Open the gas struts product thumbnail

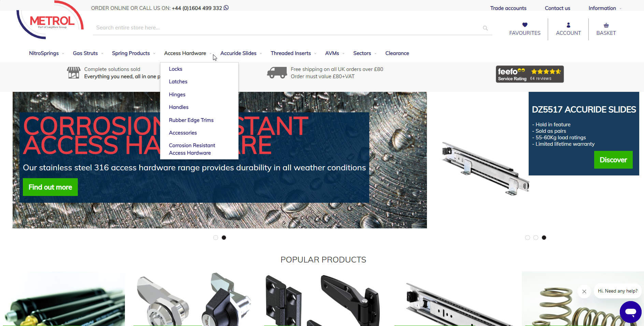coord(64,299)
